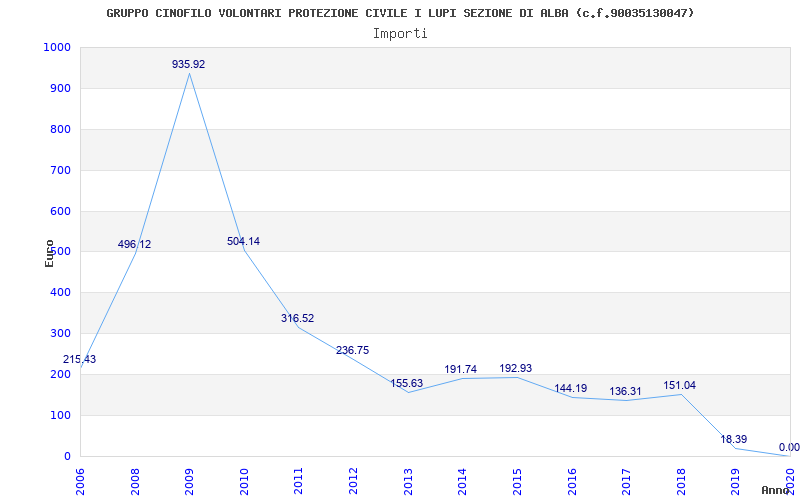
Task: Select the 2009 x-axis year label
Action: point(189,481)
